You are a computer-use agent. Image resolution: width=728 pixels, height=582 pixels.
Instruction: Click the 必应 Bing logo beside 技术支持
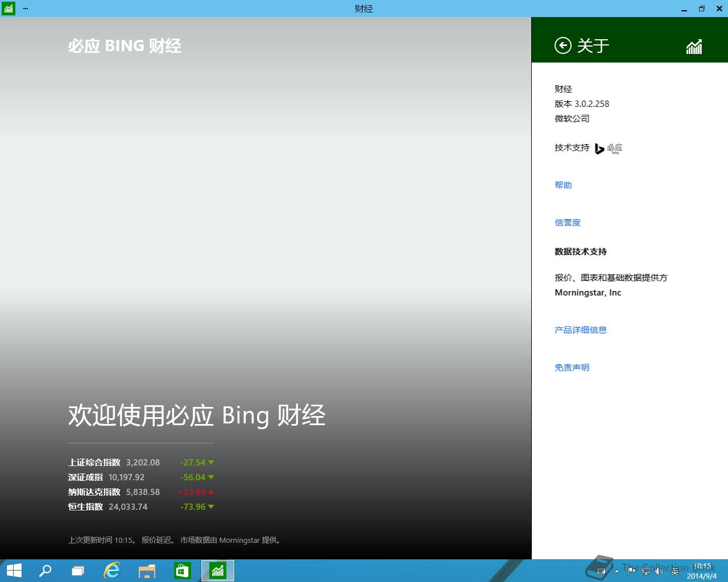pos(609,148)
